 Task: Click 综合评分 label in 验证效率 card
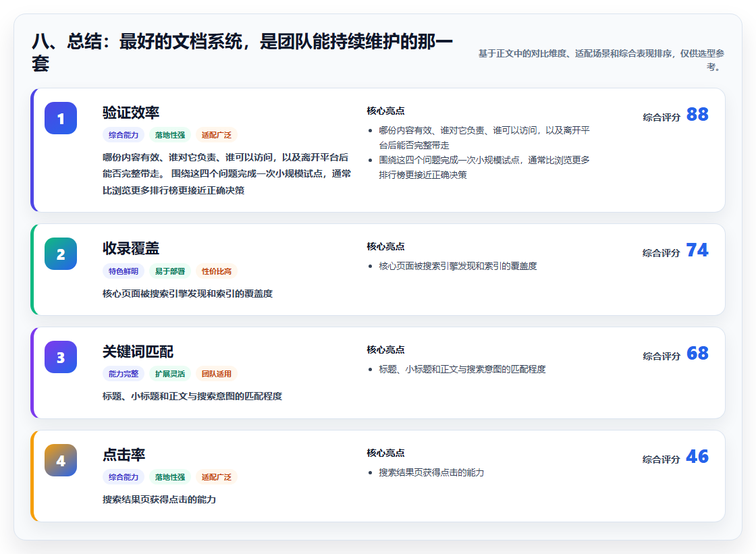661,117
